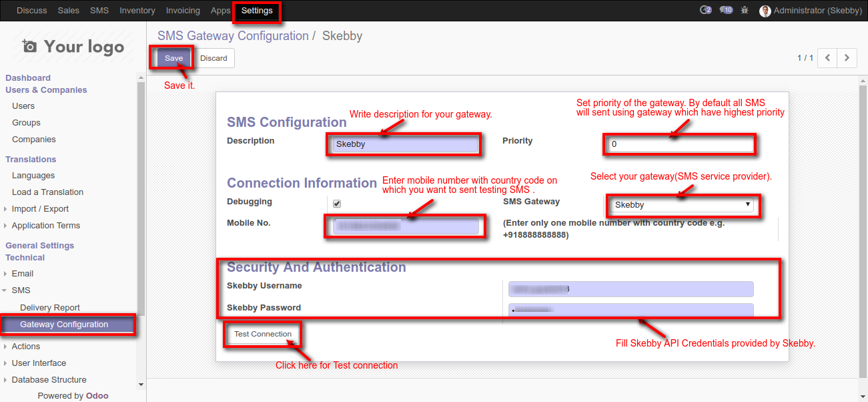Click the Odoo link in footer

(x=97, y=396)
